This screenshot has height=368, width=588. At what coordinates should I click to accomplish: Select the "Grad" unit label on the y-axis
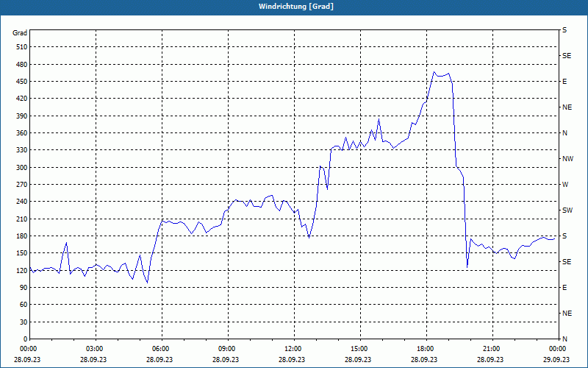pos(20,33)
